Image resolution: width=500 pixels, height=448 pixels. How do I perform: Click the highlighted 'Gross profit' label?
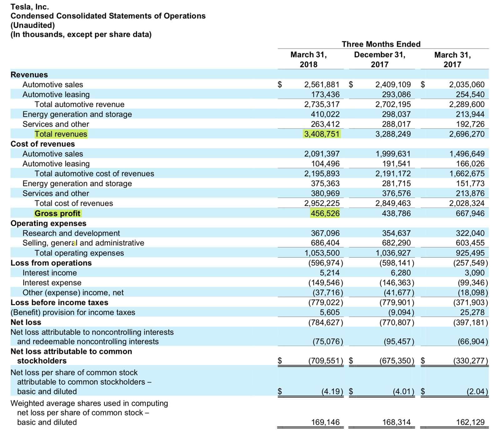pyautogui.click(x=57, y=213)
